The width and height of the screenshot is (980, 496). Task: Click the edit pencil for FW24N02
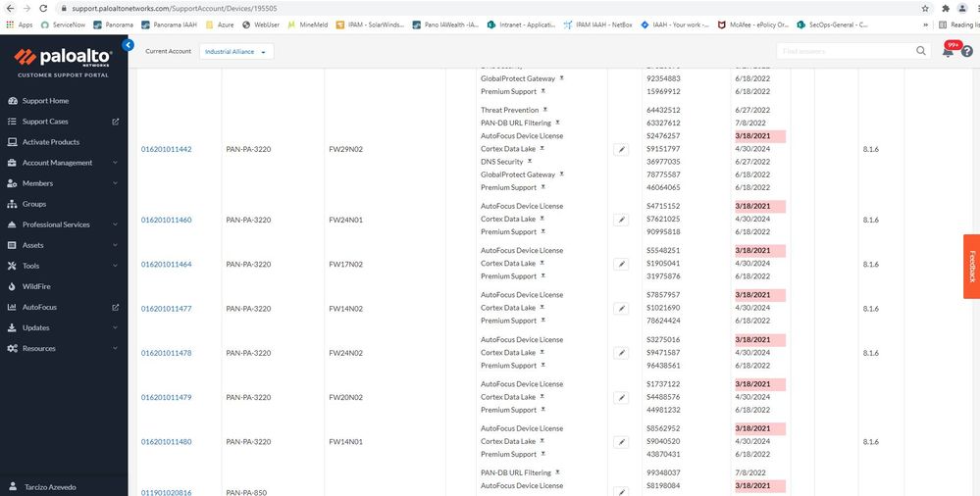tap(621, 353)
